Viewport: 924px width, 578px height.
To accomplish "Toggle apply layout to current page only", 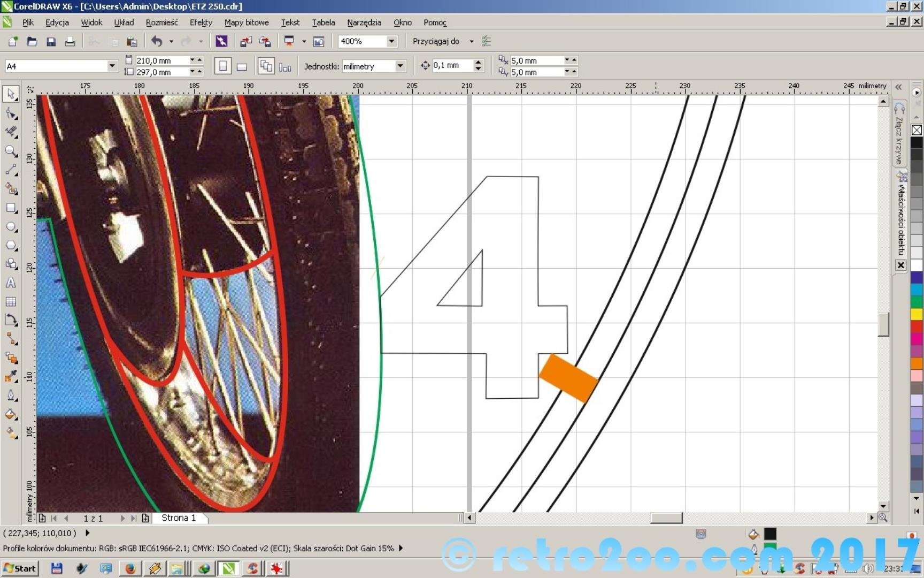I will pyautogui.click(x=285, y=66).
